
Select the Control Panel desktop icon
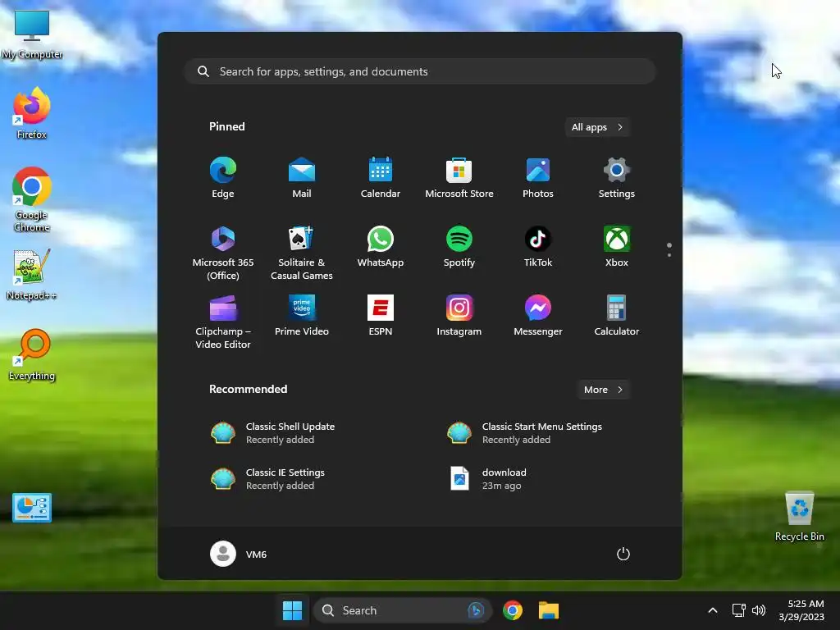pos(32,507)
